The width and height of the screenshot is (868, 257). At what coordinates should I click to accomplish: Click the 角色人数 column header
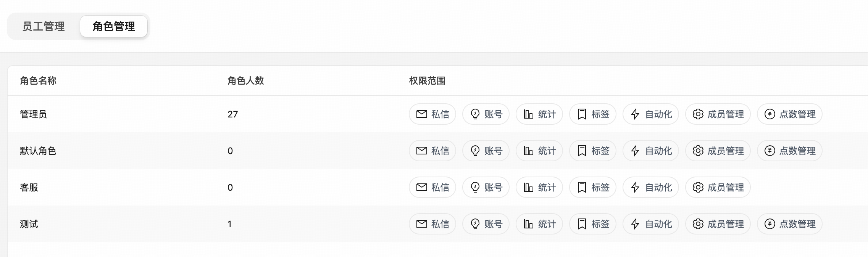click(245, 81)
